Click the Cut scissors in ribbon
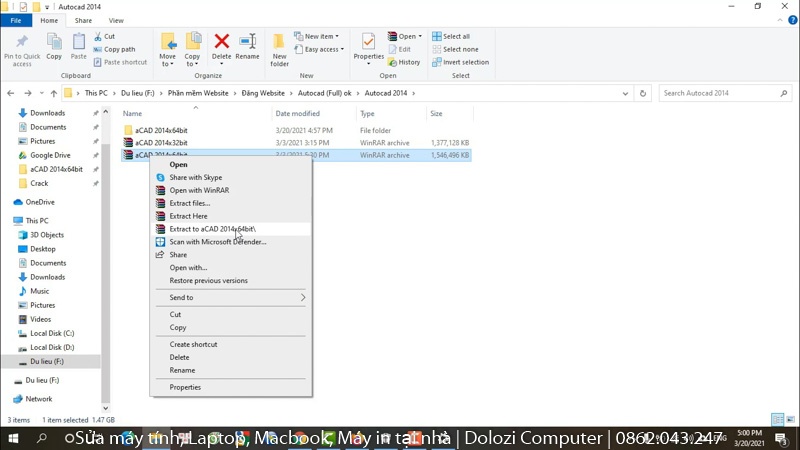This screenshot has height=450, width=800. pos(105,36)
